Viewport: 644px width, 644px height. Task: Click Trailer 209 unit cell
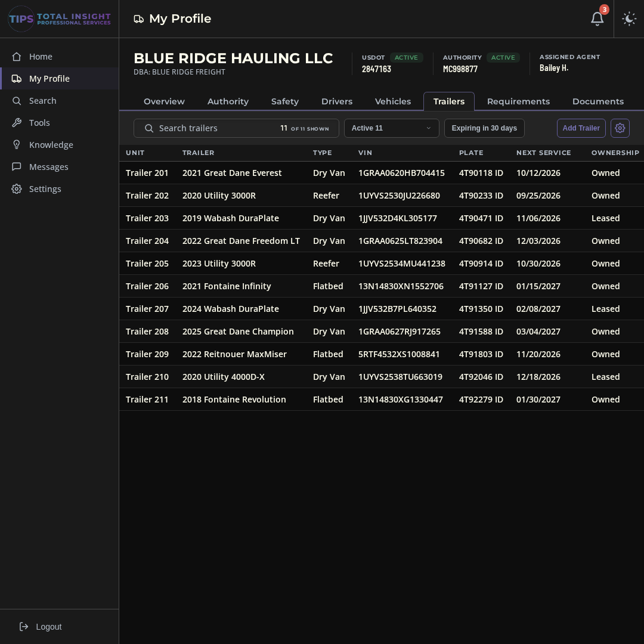tap(147, 354)
